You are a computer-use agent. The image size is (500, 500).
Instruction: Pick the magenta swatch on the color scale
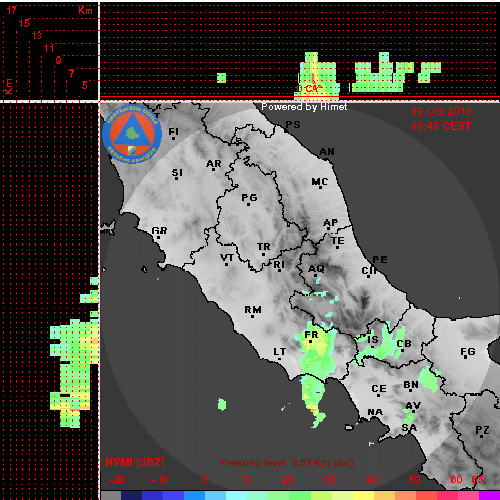(x=489, y=495)
